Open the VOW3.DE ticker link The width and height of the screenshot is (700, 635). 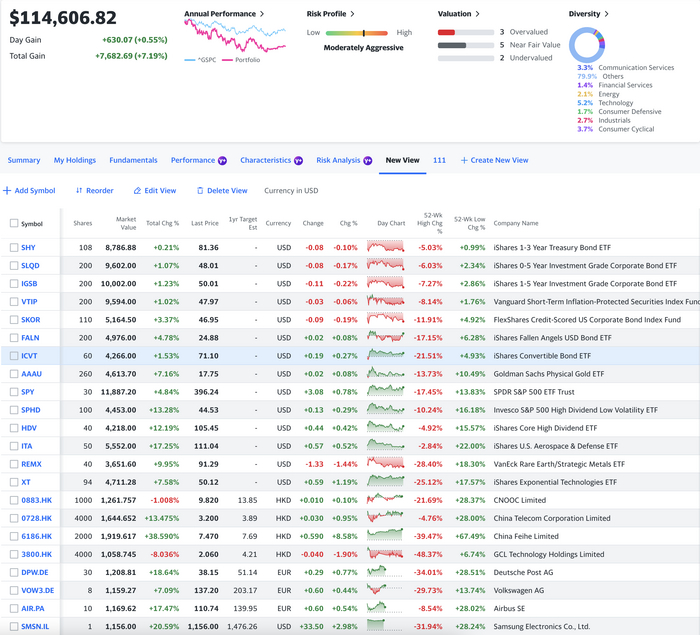point(33,590)
